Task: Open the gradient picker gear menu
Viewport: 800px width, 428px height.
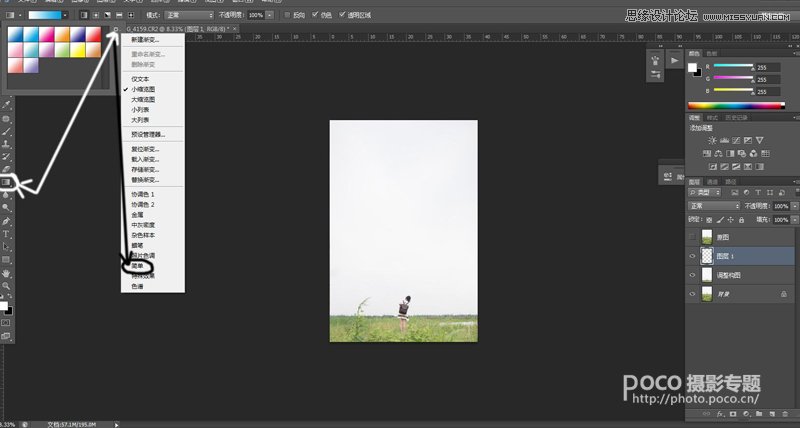Action: tap(116, 29)
